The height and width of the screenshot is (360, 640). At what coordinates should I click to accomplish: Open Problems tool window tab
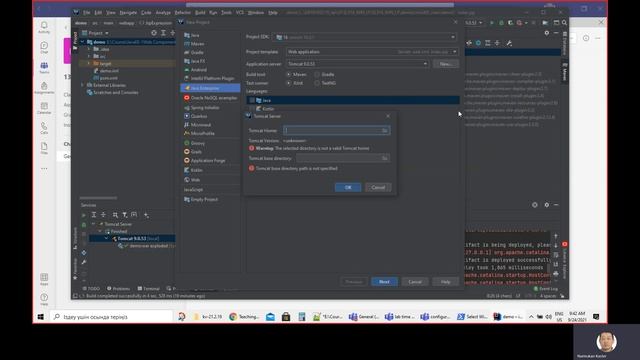[x=119, y=289]
